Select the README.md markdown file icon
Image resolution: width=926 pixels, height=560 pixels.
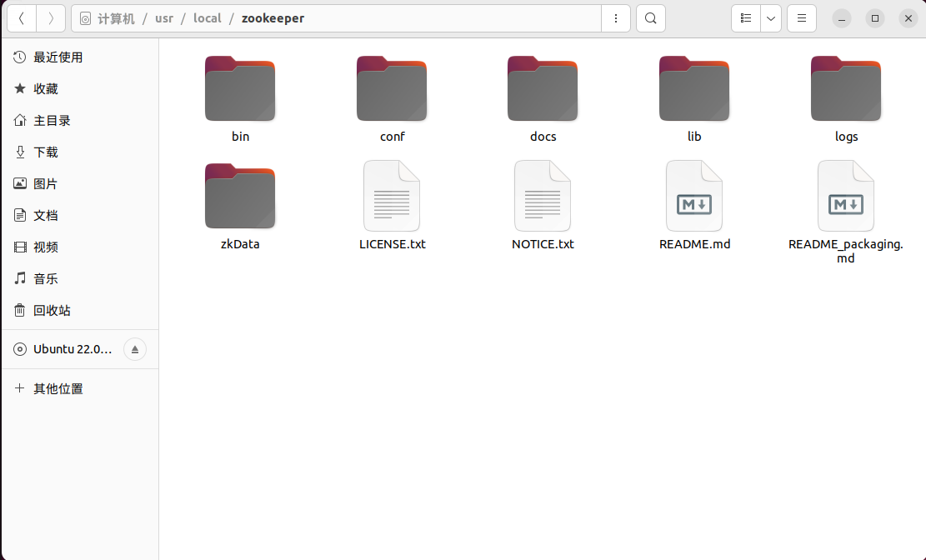point(694,196)
